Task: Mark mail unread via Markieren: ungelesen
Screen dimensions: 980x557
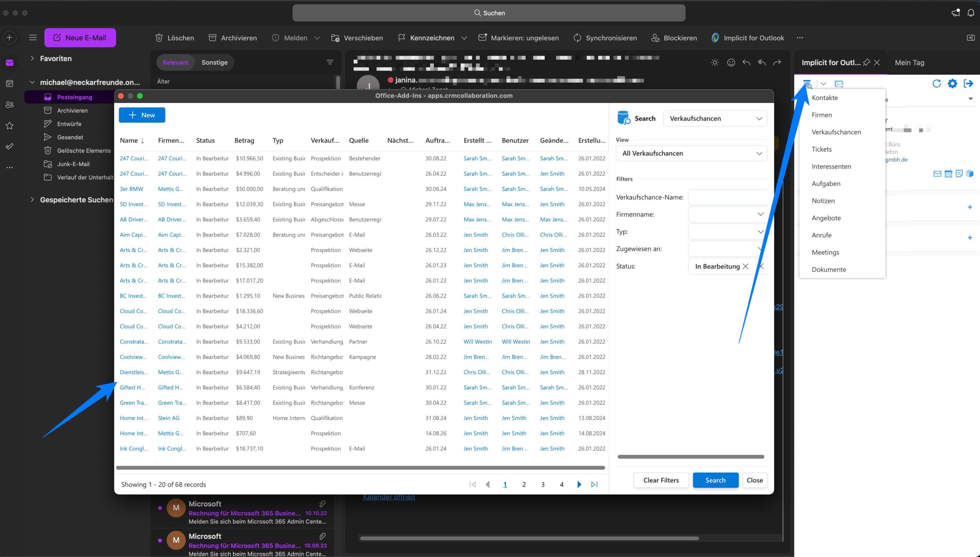Action: tap(518, 38)
